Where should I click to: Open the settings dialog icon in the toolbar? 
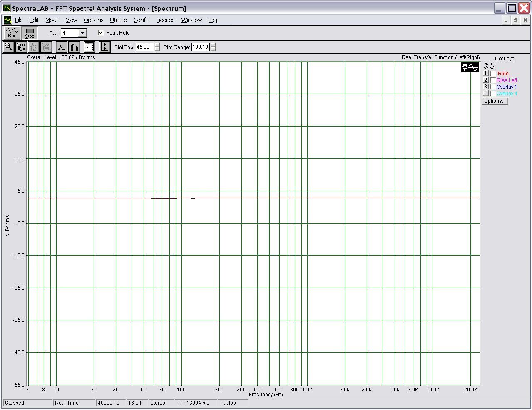pos(89,47)
